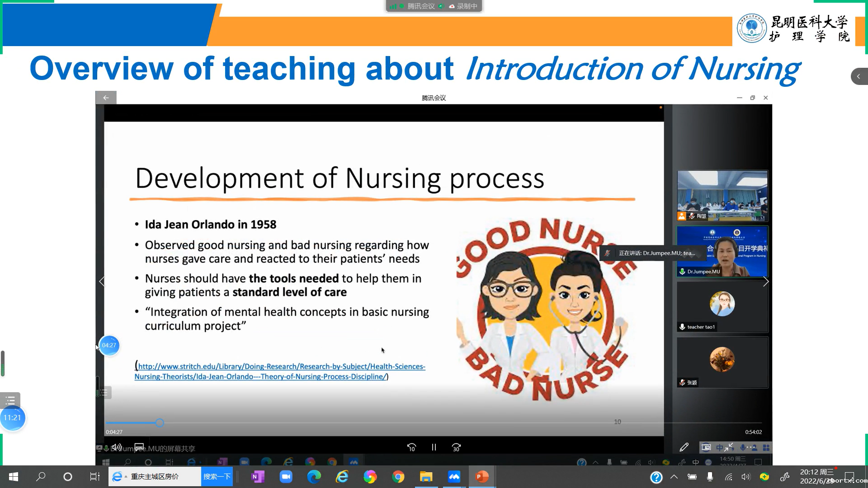Pause the video playback
868x488 pixels.
434,447
